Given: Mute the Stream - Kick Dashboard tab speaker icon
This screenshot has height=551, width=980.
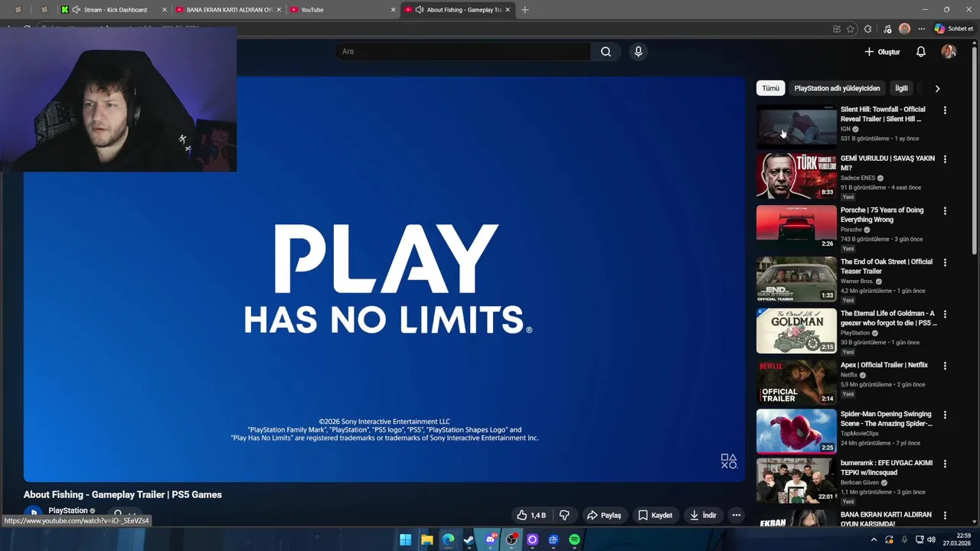Looking at the screenshot, I should (x=76, y=10).
